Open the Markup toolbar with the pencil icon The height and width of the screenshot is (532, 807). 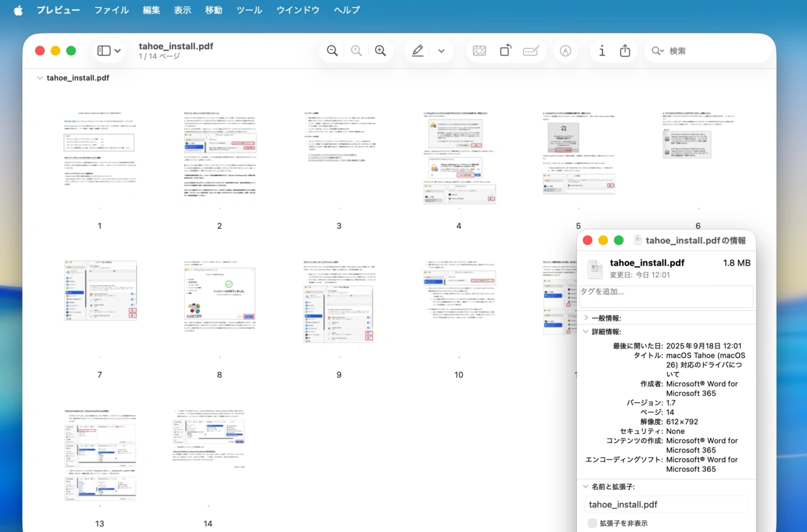(417, 50)
